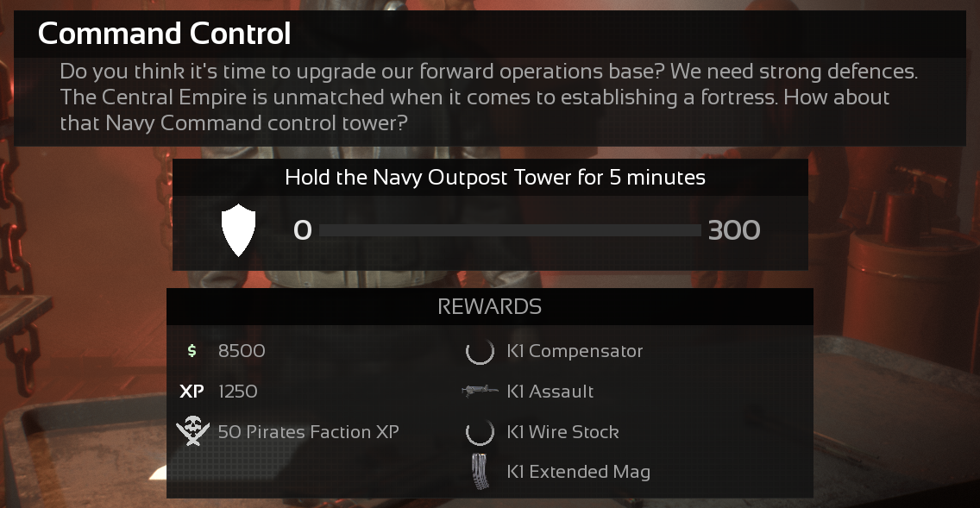The image size is (980, 508).
Task: Click the 1250 XP reward amount
Action: point(238,392)
